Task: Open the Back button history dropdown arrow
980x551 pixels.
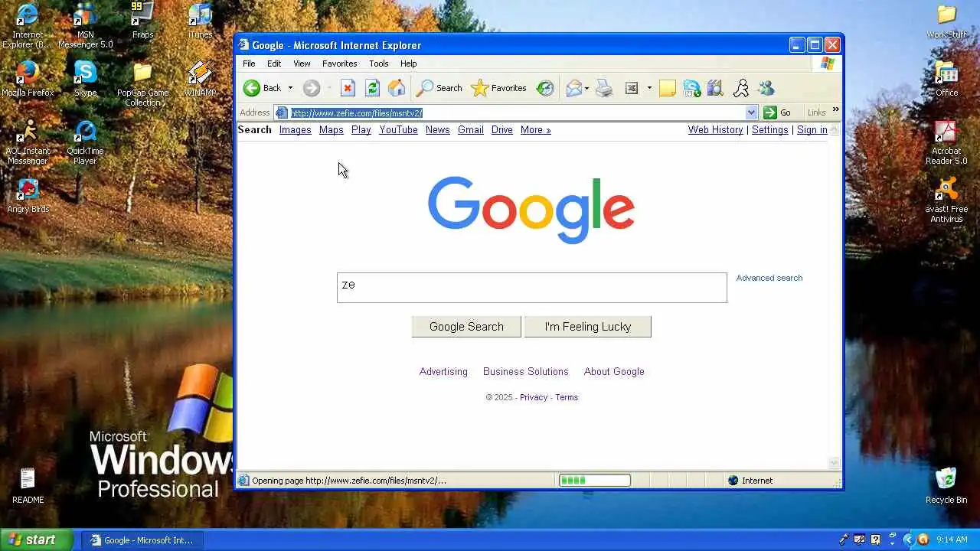Action: [290, 88]
